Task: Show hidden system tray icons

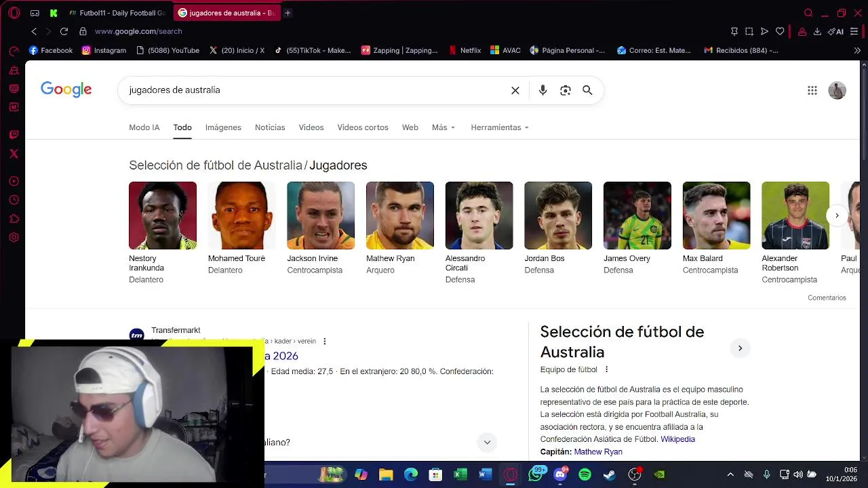Action: 730,474
